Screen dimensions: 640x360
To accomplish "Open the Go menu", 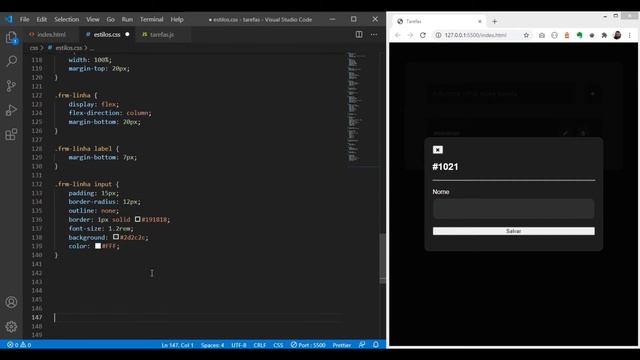I will [111, 19].
